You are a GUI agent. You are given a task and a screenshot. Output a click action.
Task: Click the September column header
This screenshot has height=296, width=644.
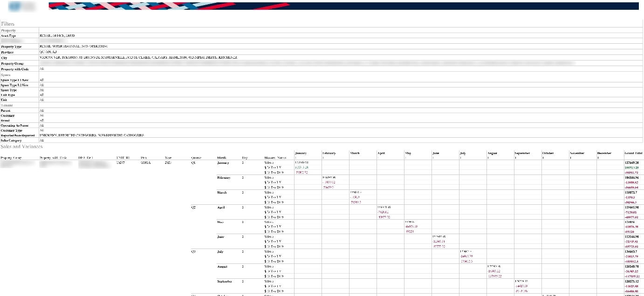tap(522, 153)
